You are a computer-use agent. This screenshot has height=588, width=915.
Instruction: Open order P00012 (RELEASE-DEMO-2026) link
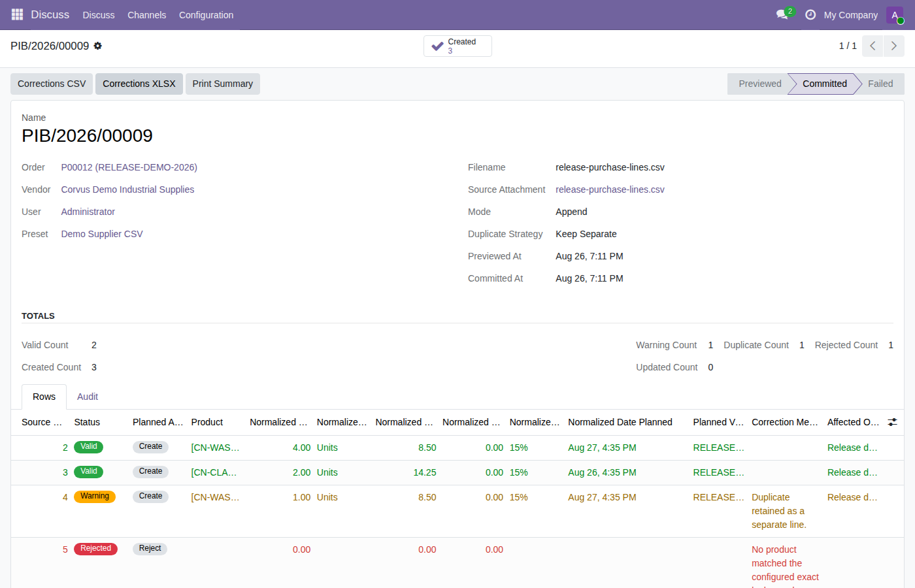[129, 167]
